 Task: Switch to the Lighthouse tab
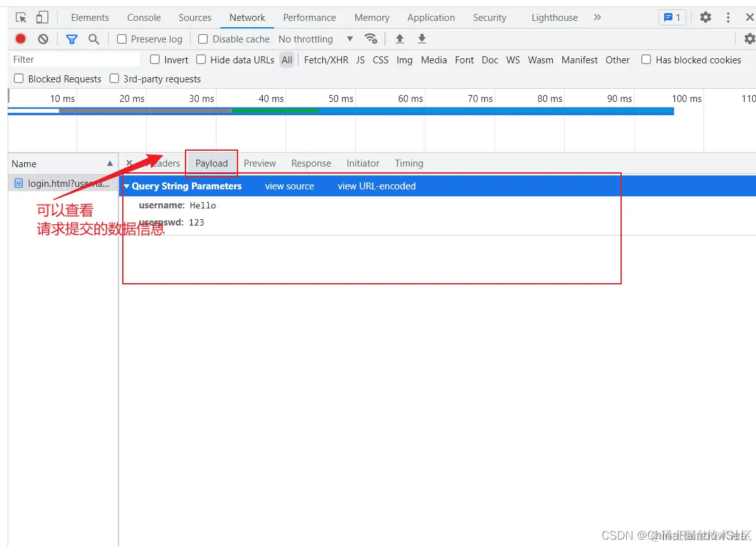(x=555, y=18)
